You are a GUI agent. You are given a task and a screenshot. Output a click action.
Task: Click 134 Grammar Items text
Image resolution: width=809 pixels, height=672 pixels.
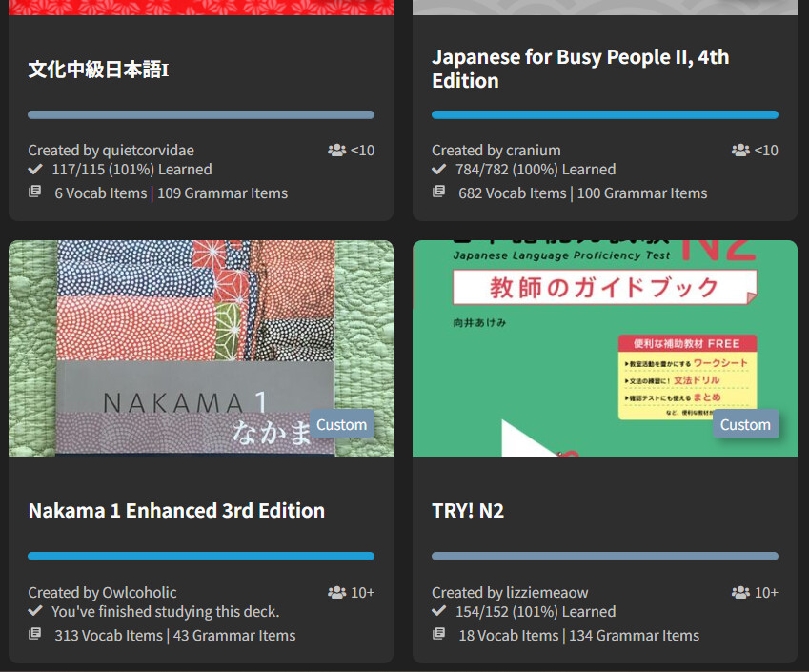[635, 636]
